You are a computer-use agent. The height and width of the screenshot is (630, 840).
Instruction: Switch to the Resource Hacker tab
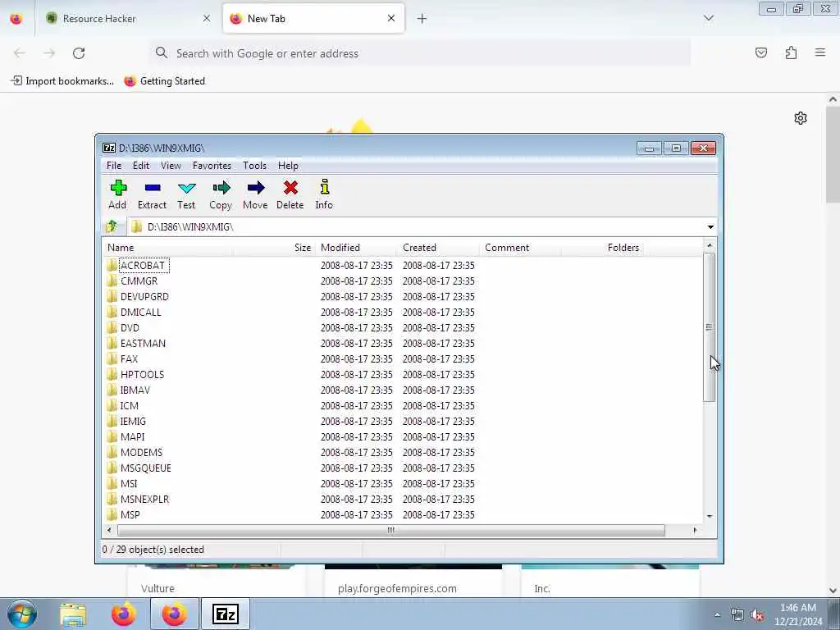click(x=129, y=18)
